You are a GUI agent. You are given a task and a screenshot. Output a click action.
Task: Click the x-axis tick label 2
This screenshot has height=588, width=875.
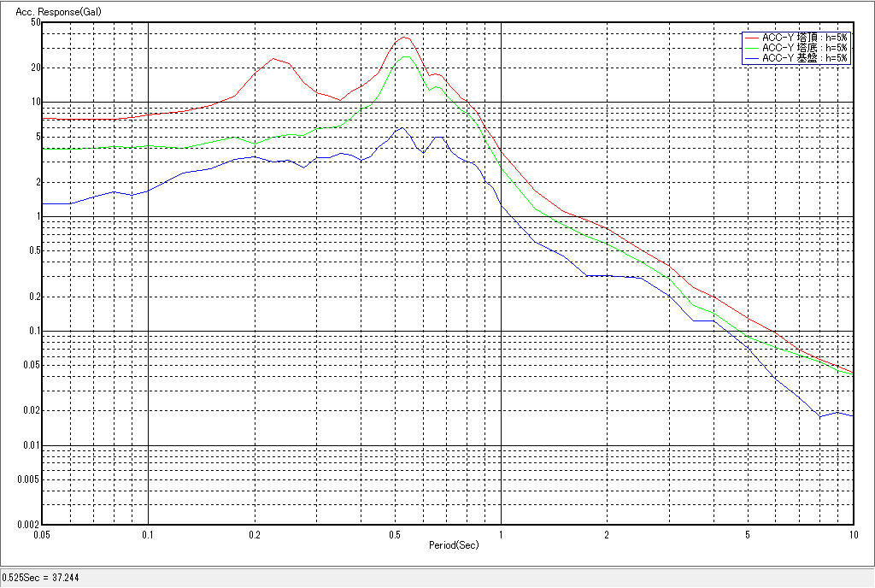(x=607, y=534)
